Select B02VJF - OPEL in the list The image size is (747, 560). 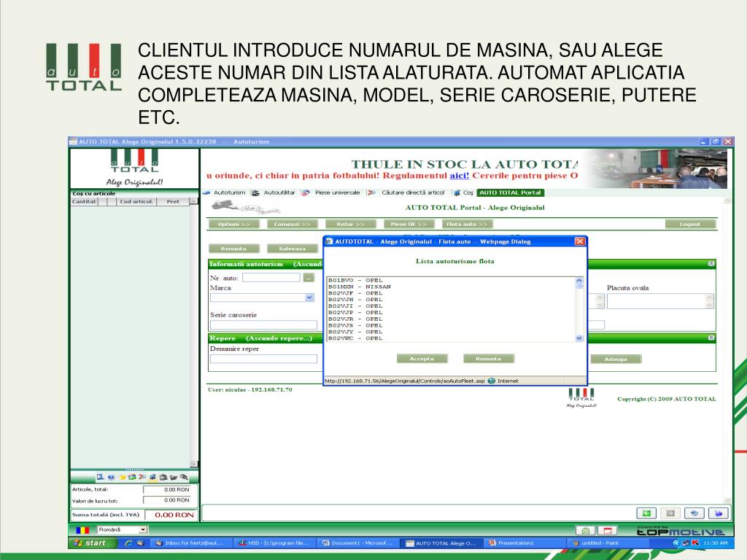[355, 293]
